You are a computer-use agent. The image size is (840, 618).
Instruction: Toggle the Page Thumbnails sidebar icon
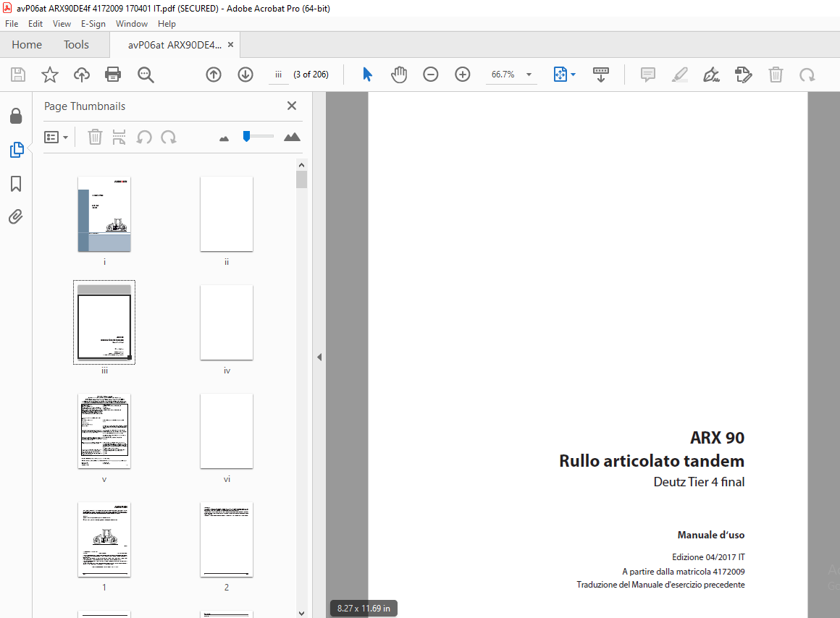click(x=17, y=149)
